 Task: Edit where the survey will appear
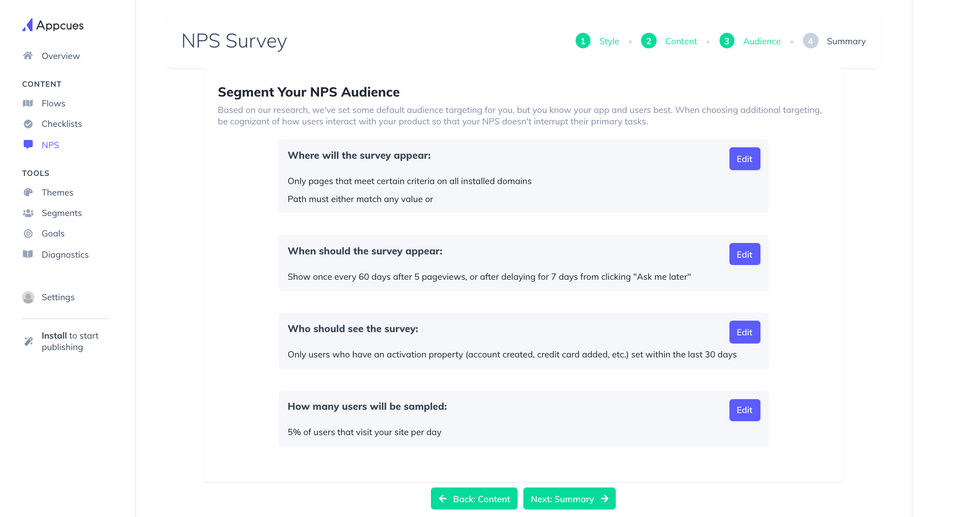744,159
